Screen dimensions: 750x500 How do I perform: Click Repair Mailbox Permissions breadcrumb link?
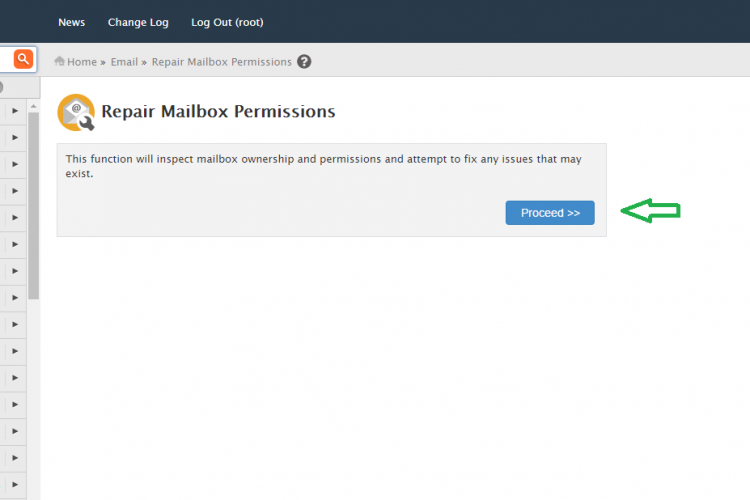pyautogui.click(x=221, y=62)
